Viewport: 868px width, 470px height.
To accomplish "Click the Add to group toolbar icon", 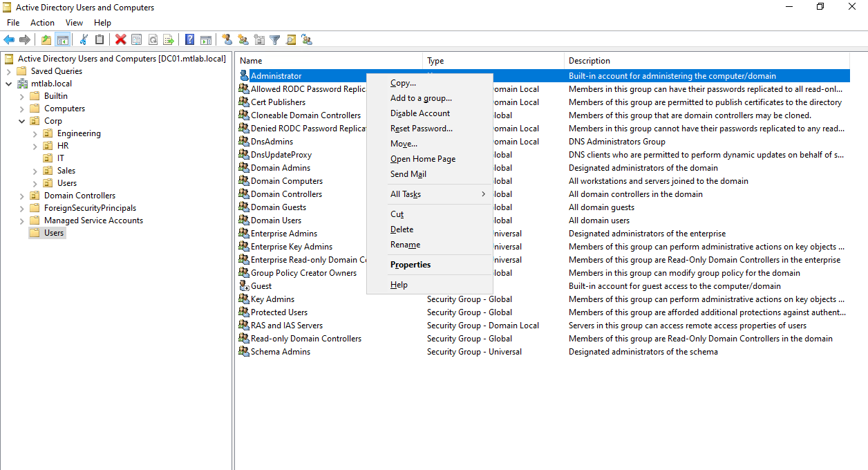I will click(x=307, y=40).
